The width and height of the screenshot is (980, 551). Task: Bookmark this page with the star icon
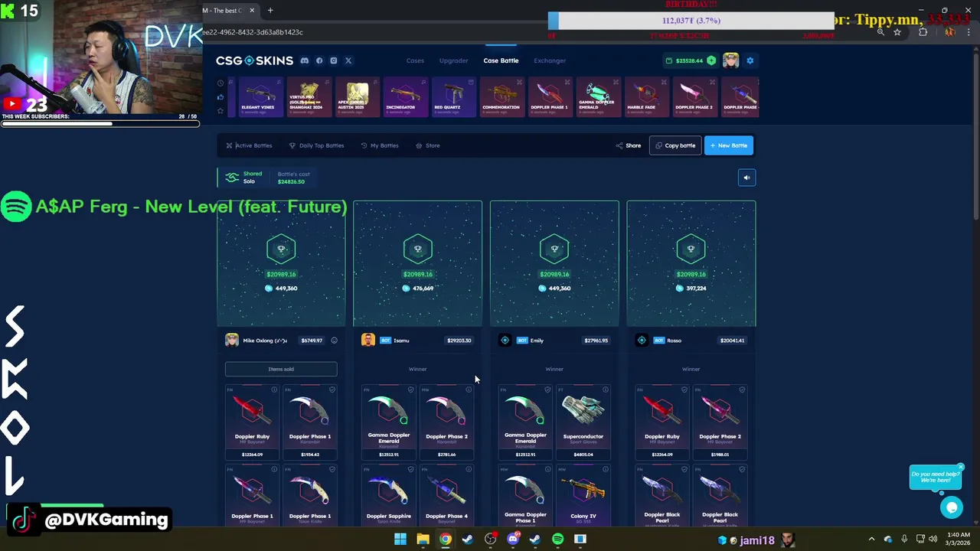point(897,32)
